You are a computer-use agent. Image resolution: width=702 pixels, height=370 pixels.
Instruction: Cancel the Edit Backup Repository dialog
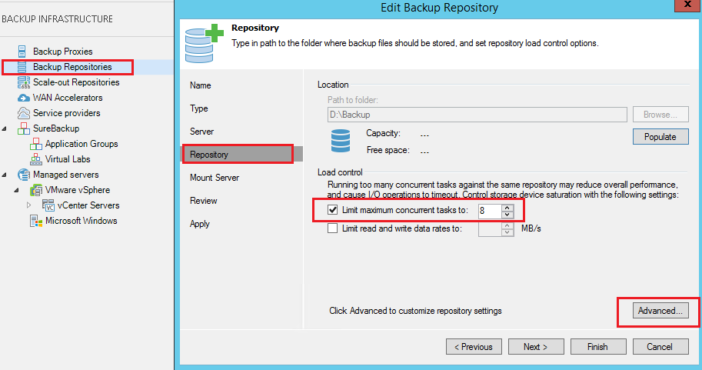[x=660, y=347]
